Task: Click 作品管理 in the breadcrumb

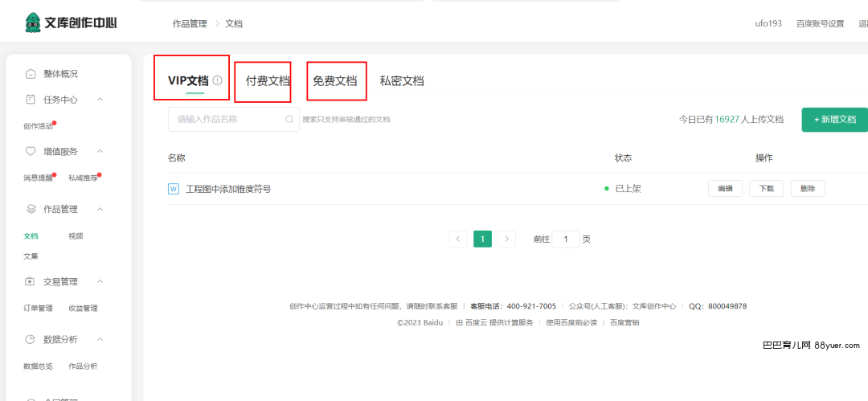Action: pyautogui.click(x=190, y=24)
